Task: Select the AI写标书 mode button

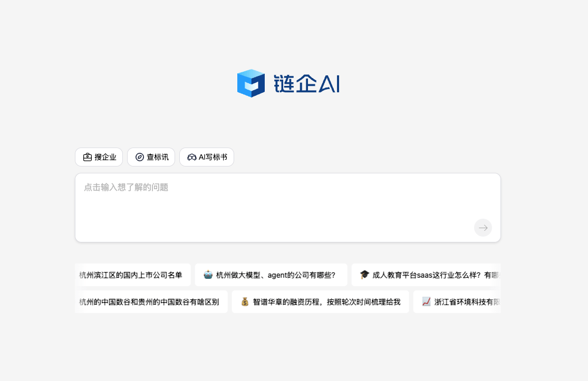Action: (207, 157)
